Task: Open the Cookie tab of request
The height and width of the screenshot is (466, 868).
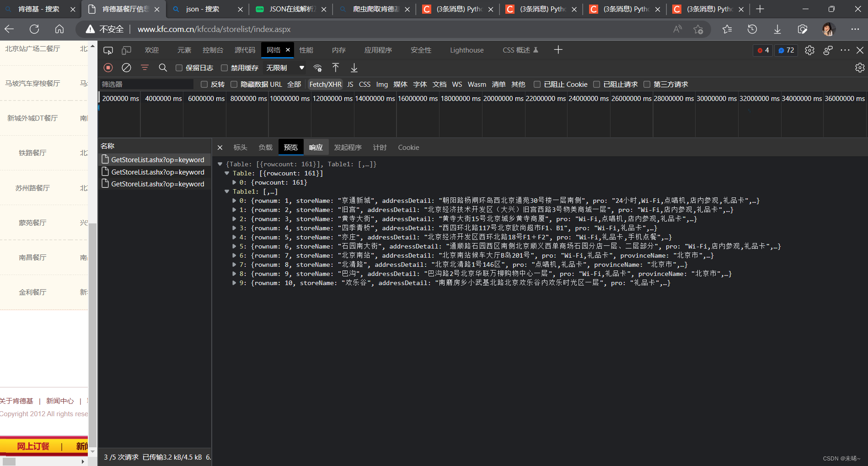Action: point(408,148)
